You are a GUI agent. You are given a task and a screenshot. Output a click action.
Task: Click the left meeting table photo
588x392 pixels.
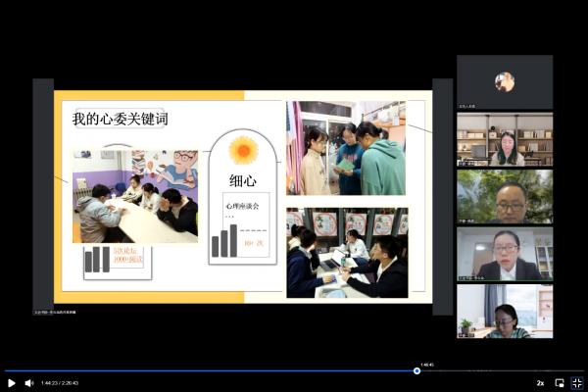pyautogui.click(x=135, y=196)
